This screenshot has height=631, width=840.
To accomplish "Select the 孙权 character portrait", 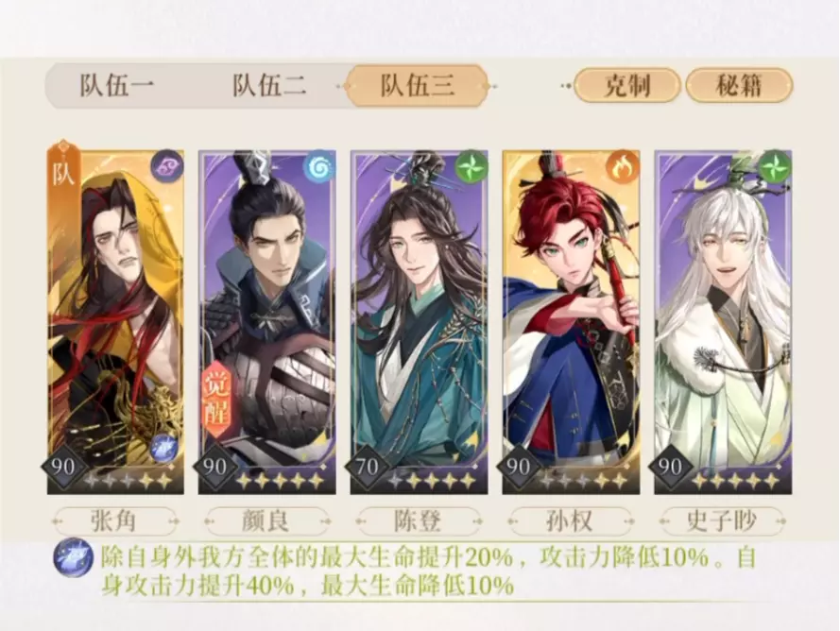I will (x=571, y=321).
